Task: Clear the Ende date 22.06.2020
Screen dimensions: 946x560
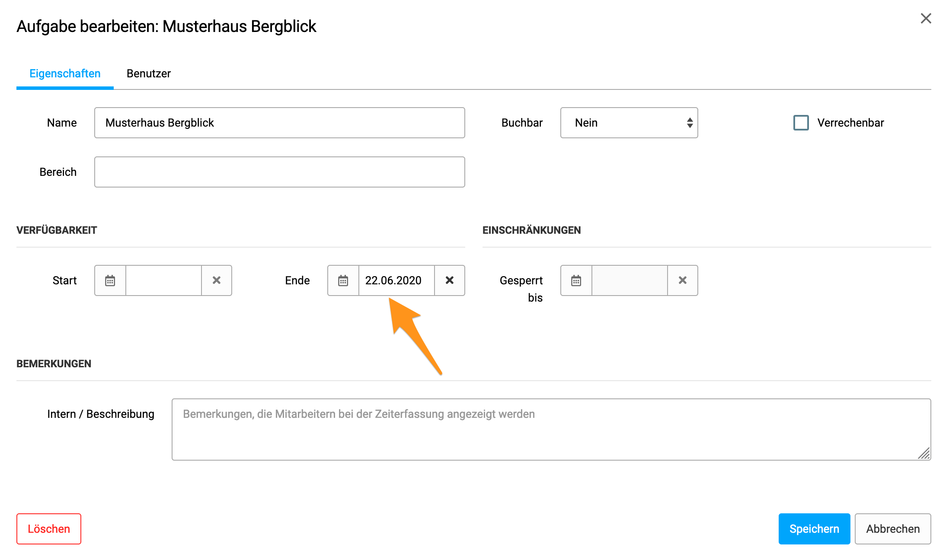Action: pyautogui.click(x=450, y=280)
